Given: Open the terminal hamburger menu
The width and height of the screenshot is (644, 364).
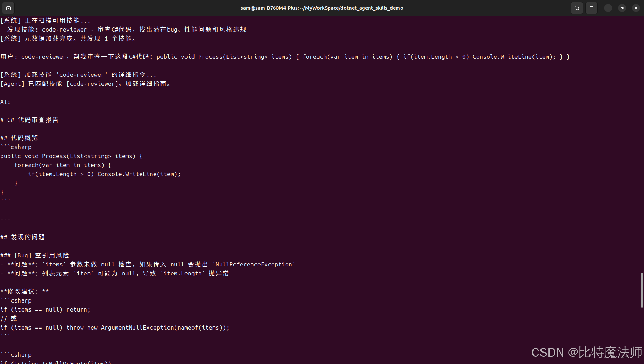Looking at the screenshot, I should coord(592,8).
